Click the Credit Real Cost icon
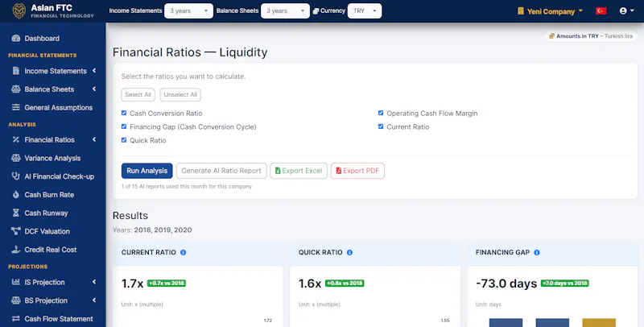 [16, 250]
